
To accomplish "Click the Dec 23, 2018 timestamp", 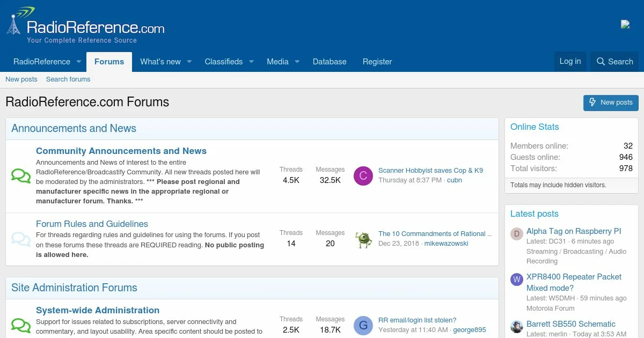I will pyautogui.click(x=399, y=244).
